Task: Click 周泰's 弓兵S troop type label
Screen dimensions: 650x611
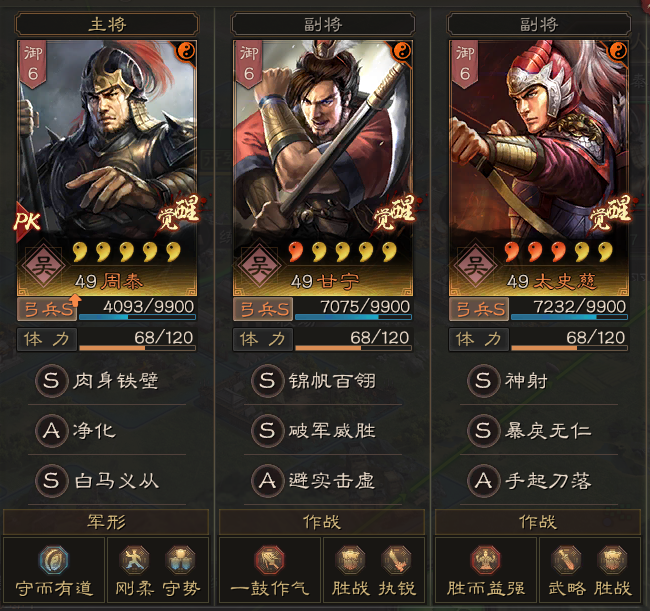Action: (47, 309)
